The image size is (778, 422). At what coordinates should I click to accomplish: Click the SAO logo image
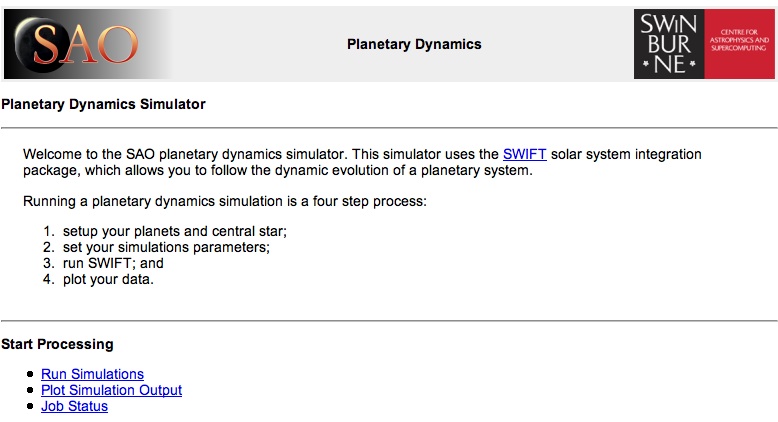tap(87, 44)
